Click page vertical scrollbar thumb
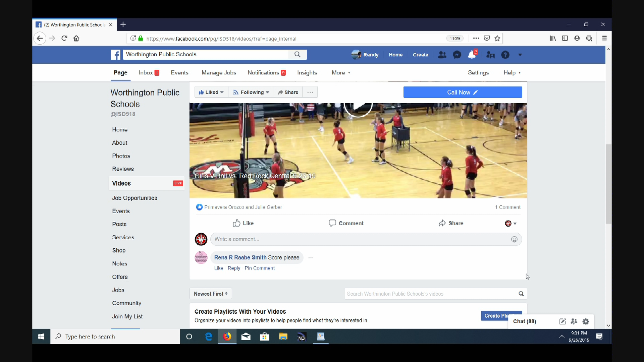This screenshot has height=362, width=644. [608, 184]
